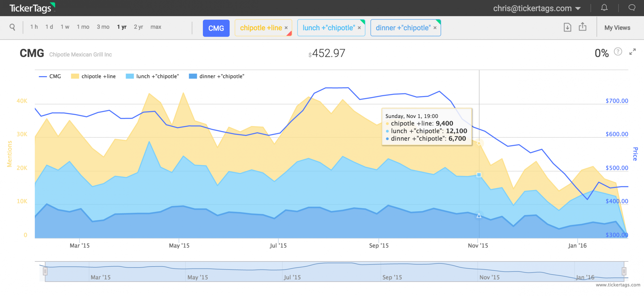The width and height of the screenshot is (644, 296).
Task: Toggle lunch +"chipotle" legend series
Action: [x=152, y=76]
